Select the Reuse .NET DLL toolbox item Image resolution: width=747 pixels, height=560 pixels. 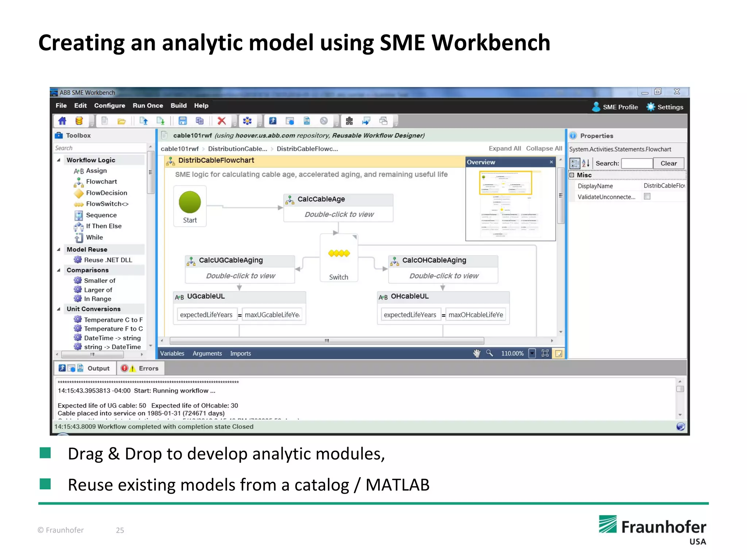point(103,260)
